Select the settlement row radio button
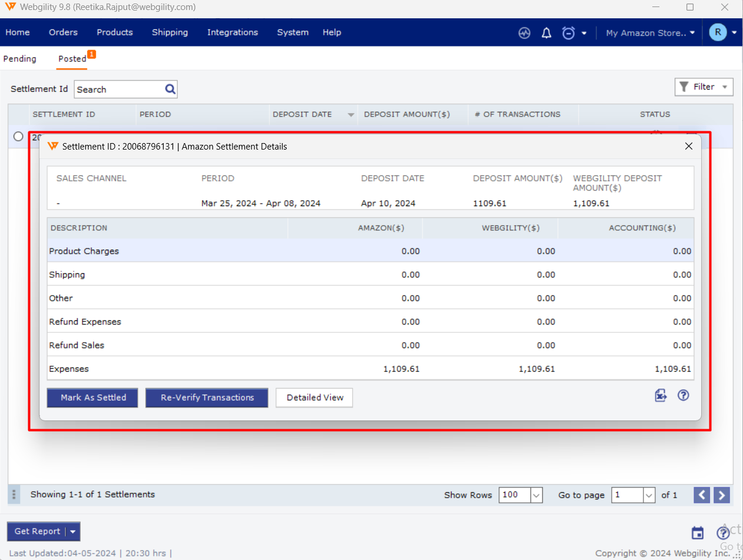 [x=18, y=137]
